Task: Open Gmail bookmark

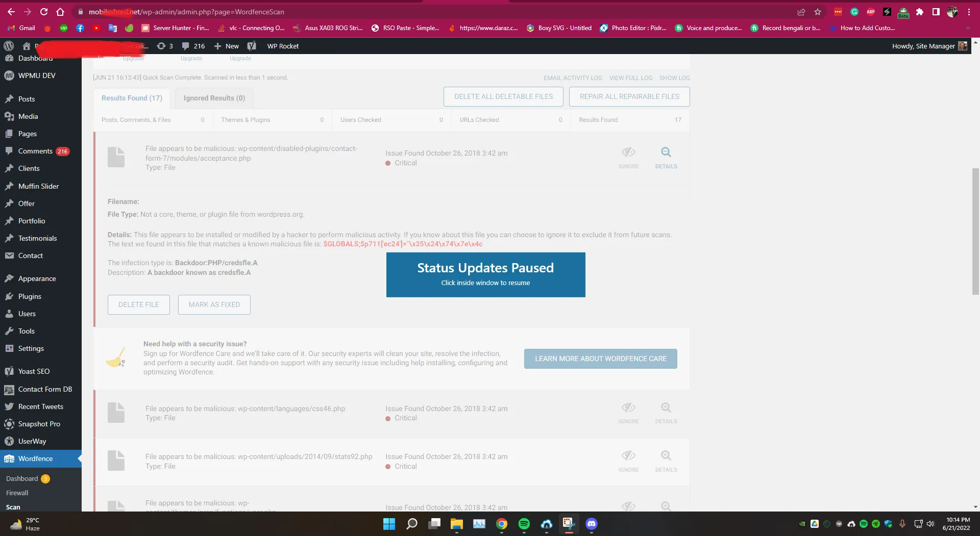Action: click(21, 28)
